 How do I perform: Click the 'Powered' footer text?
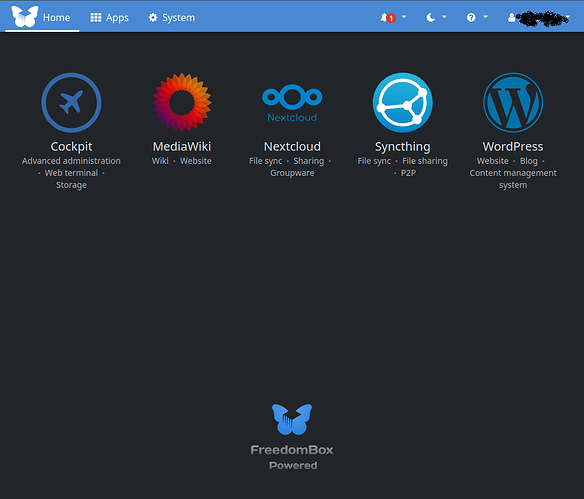click(x=293, y=465)
